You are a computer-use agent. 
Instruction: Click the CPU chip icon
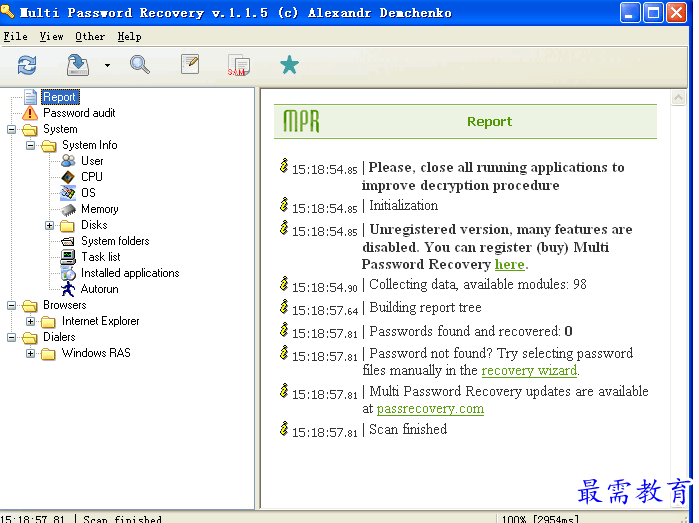pyautogui.click(x=68, y=177)
